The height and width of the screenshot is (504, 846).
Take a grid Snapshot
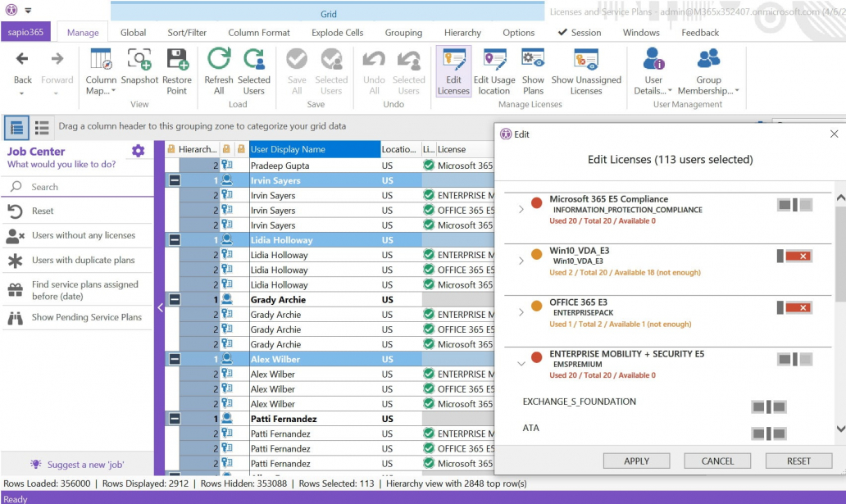point(139,71)
